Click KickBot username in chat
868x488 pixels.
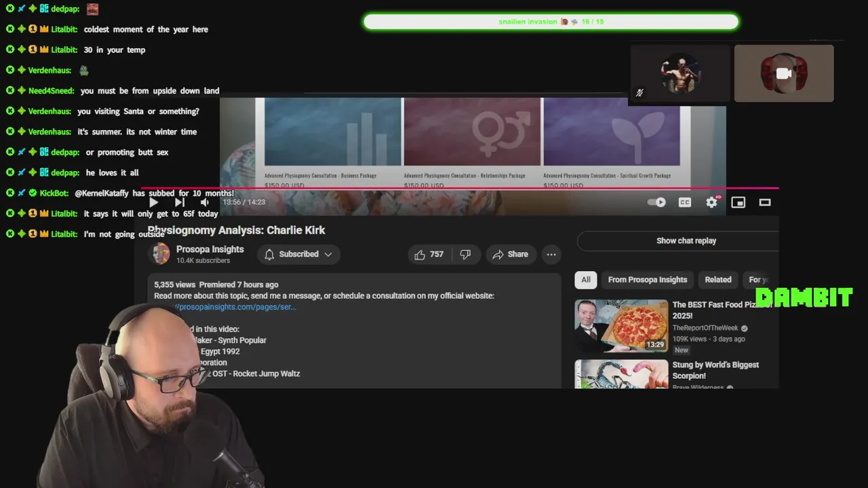(54, 193)
